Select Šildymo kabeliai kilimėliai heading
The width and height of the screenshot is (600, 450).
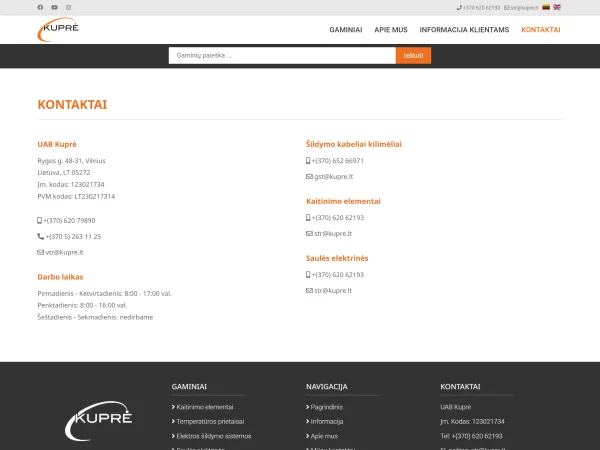click(x=354, y=144)
